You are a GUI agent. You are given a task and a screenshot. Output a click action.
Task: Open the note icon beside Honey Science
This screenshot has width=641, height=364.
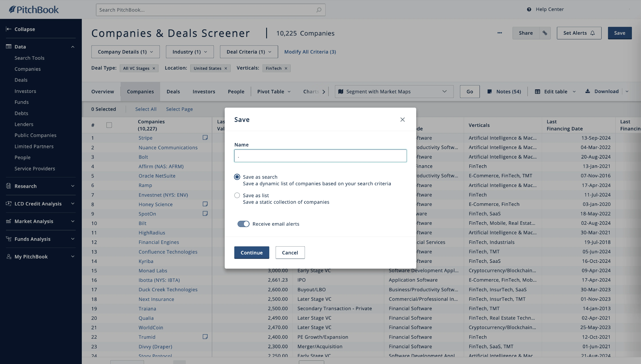coord(205,204)
